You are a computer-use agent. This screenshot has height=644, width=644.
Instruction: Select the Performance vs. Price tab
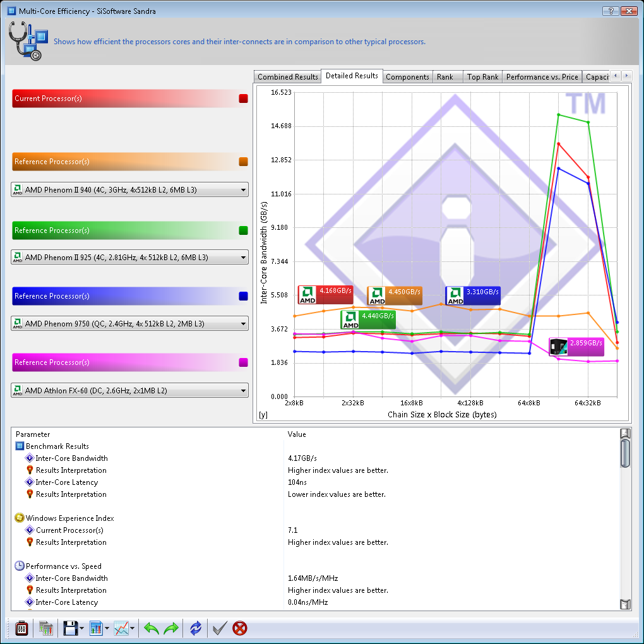click(542, 77)
